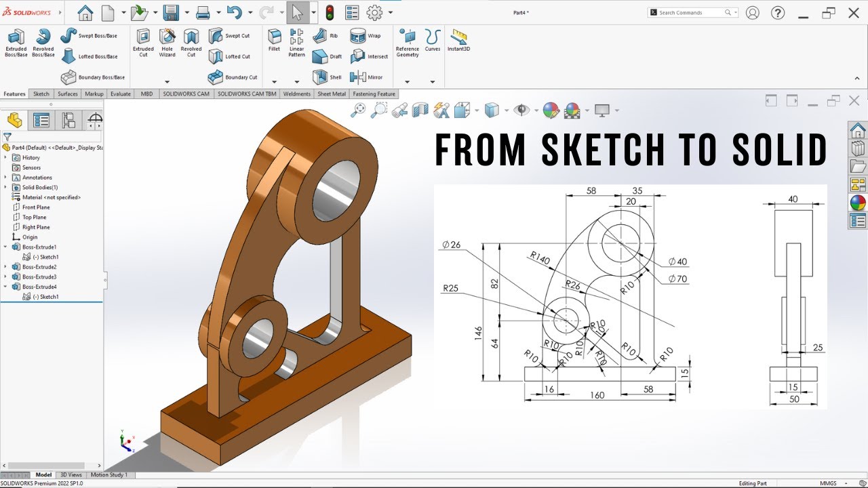Click MMGS unit system in status bar
Image resolution: width=868 pixels, height=488 pixels.
click(x=828, y=483)
